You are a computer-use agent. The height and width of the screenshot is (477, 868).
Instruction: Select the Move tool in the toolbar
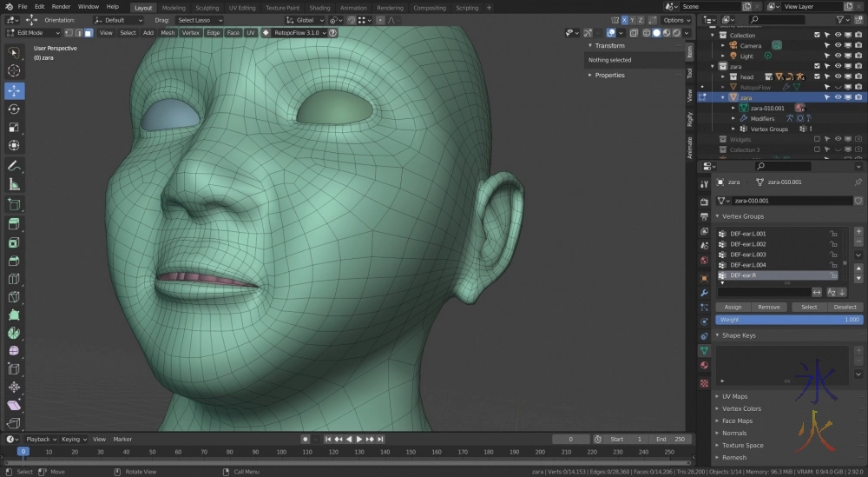[x=14, y=90]
